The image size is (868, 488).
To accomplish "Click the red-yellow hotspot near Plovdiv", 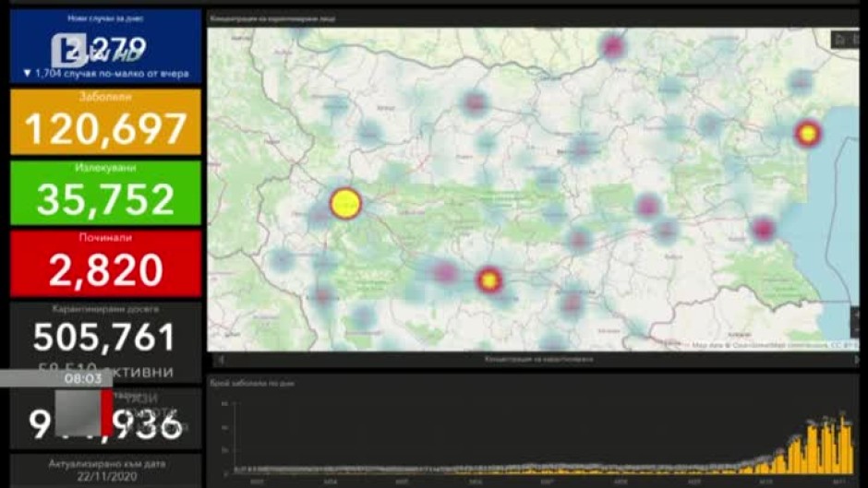I will click(488, 280).
